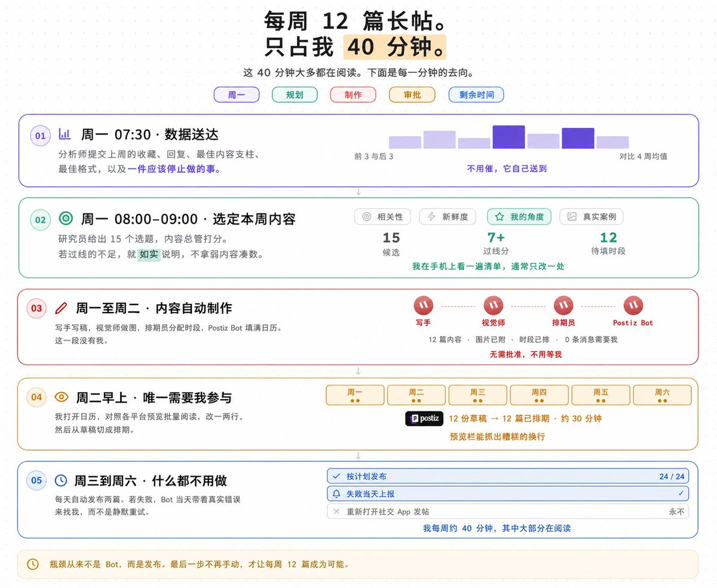Click the 相关性 chip
The height and width of the screenshot is (588, 717).
pyautogui.click(x=383, y=217)
